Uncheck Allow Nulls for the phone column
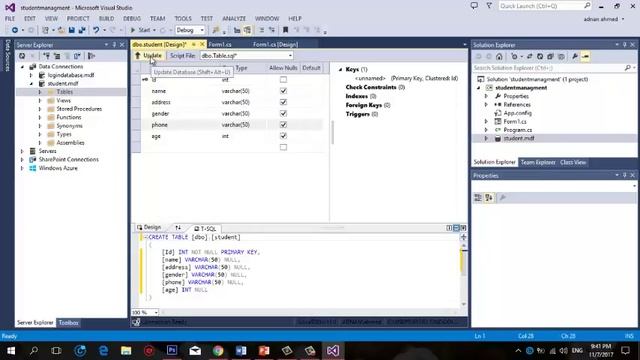The image size is (640, 360). [x=283, y=124]
